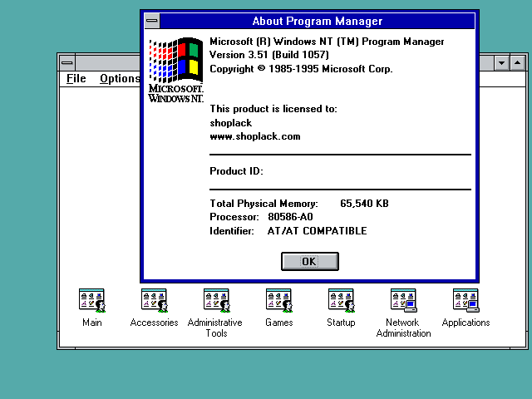Select the Applications program group icon
The height and width of the screenshot is (399, 532).
tap(465, 301)
